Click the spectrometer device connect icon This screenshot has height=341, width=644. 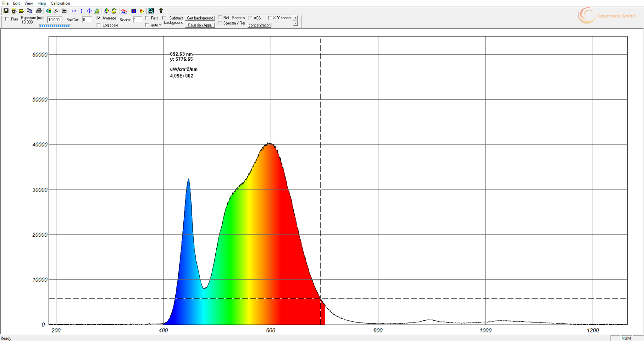(x=14, y=11)
